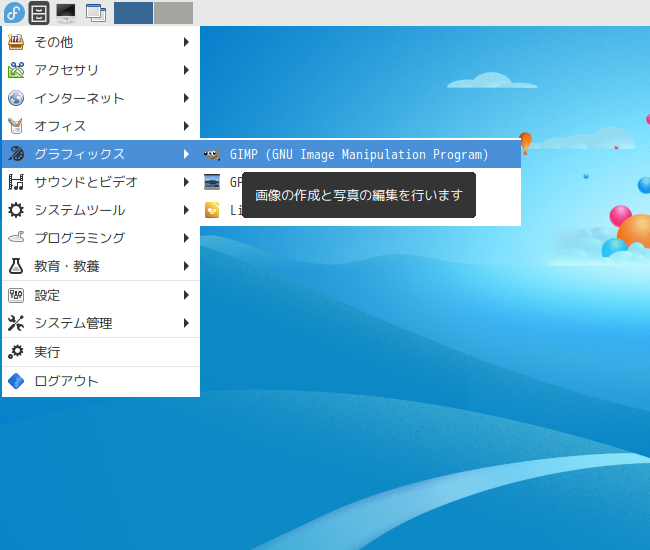Image resolution: width=650 pixels, height=550 pixels.
Task: Expand the システムツール submenu arrow
Action: (x=186, y=210)
